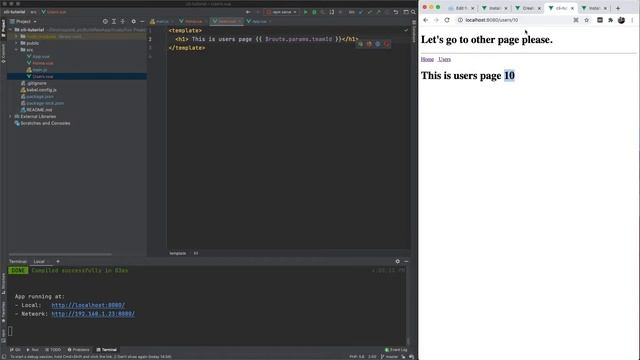Select Users.vue in the project tree
The image size is (640, 360).
click(x=40, y=76)
